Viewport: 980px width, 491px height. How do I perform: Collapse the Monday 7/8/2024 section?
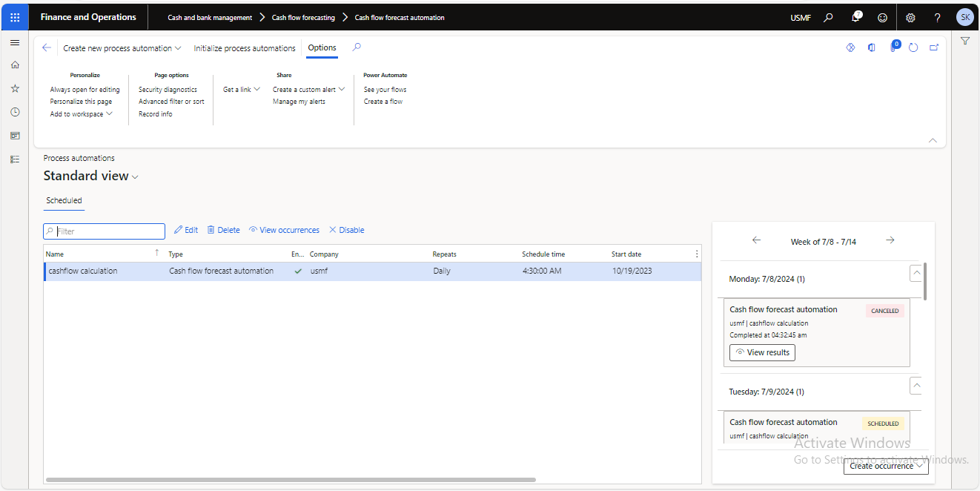click(916, 273)
